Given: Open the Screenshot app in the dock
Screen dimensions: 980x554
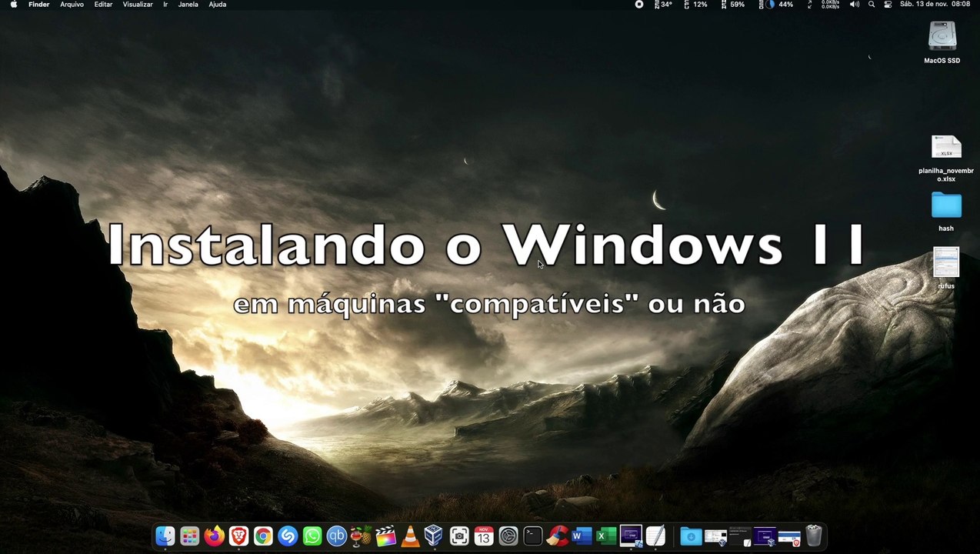Looking at the screenshot, I should tap(459, 536).
